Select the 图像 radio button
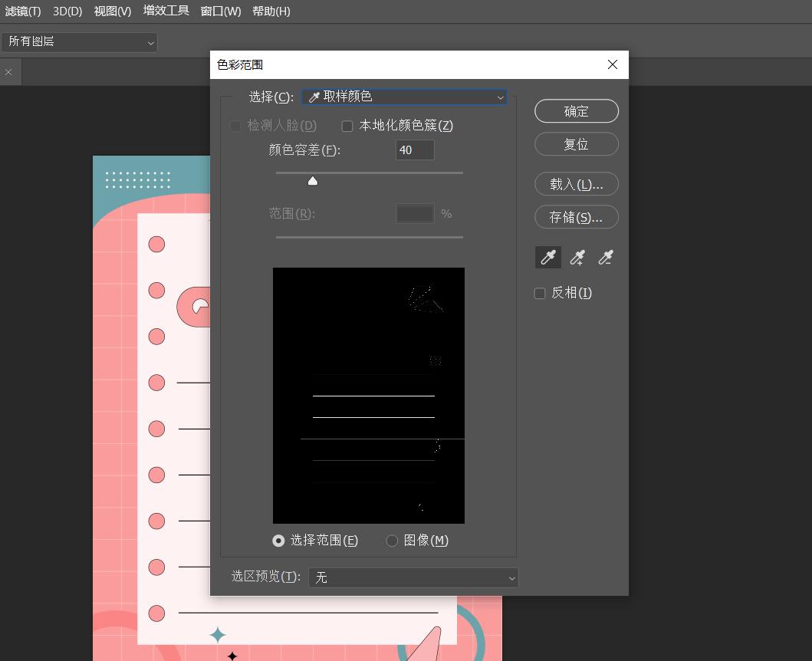Screen dimensions: 812x661 pos(392,541)
